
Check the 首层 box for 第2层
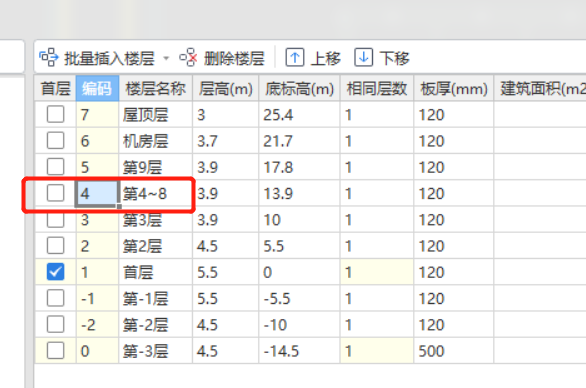tap(55, 246)
